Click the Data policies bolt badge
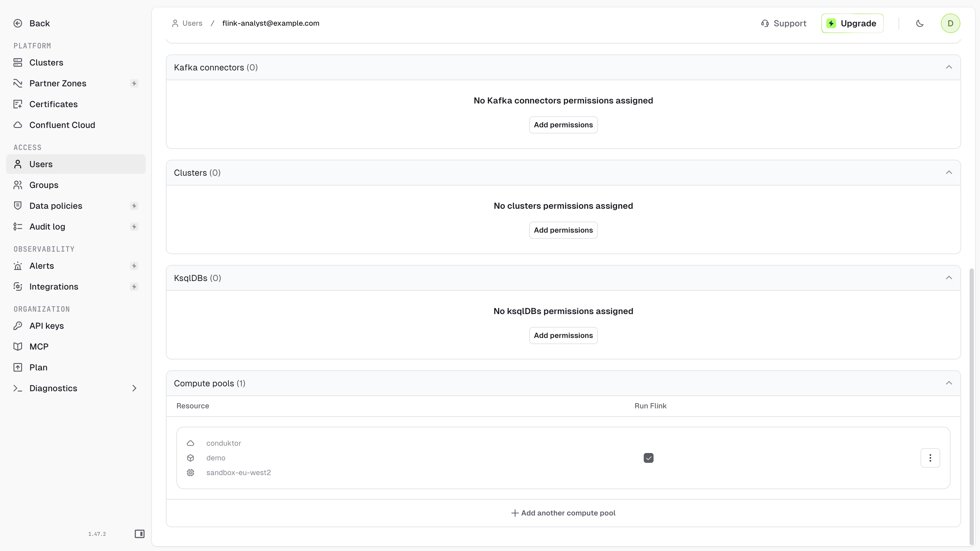Screen dimensions: 980x551 pyautogui.click(x=134, y=206)
